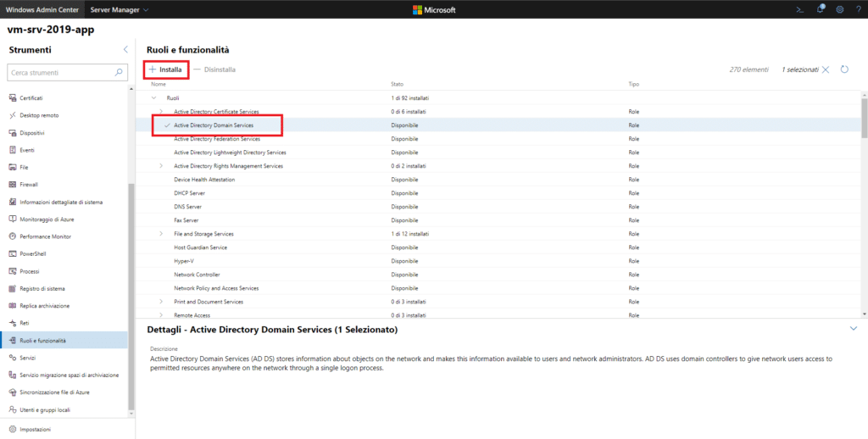Sort by the Tipo column header
This screenshot has height=439, width=868.
[633, 84]
